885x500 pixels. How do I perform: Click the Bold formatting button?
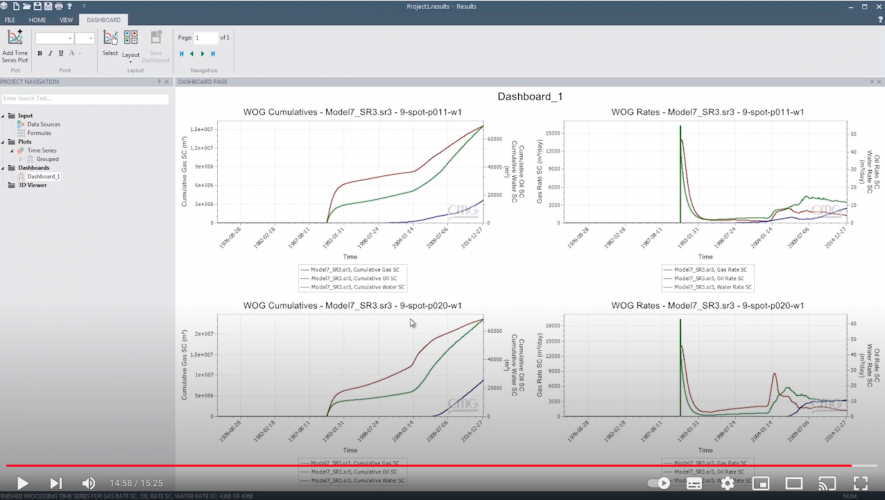tap(40, 54)
